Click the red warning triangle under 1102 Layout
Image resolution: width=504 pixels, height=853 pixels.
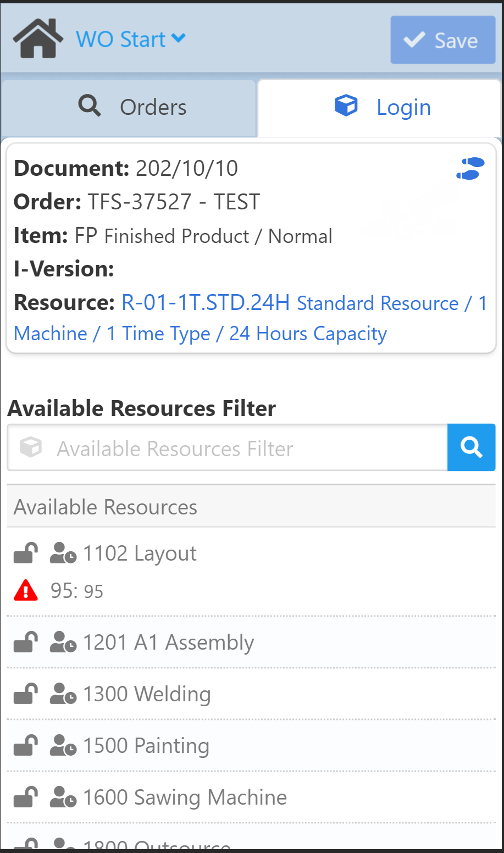(x=25, y=590)
